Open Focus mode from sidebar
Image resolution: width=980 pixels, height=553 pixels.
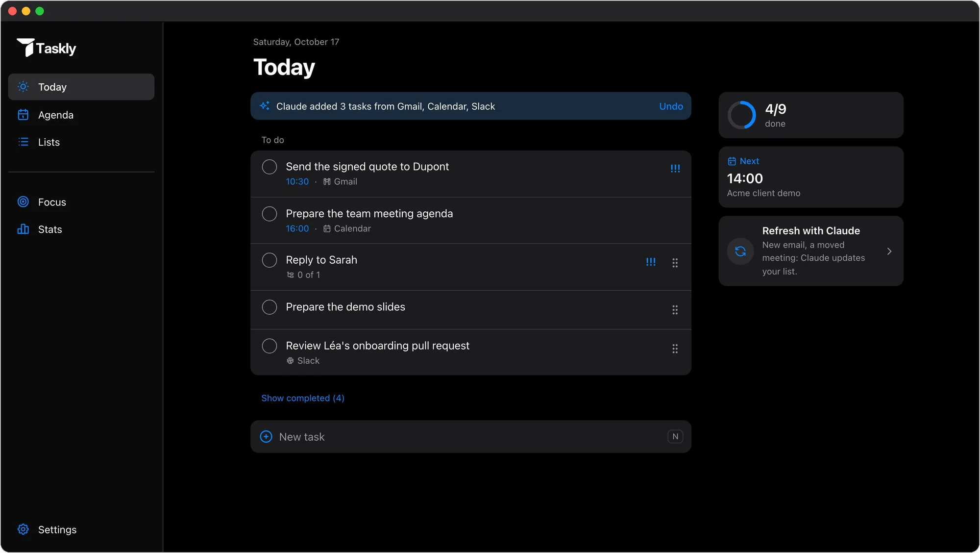click(81, 202)
